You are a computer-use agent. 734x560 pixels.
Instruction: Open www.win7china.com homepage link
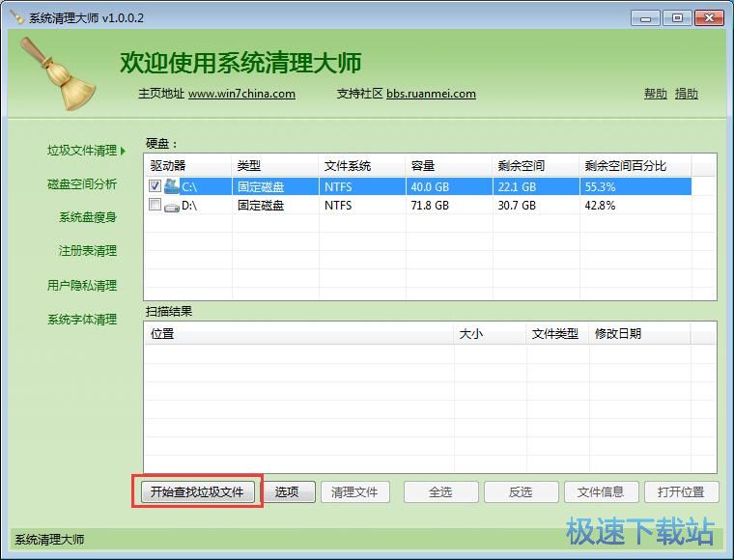(x=241, y=94)
